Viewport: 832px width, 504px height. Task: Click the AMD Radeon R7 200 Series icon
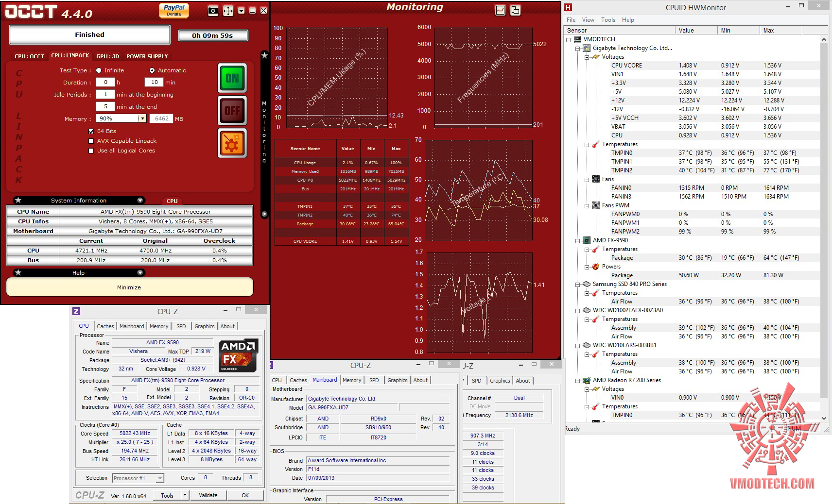click(587, 380)
